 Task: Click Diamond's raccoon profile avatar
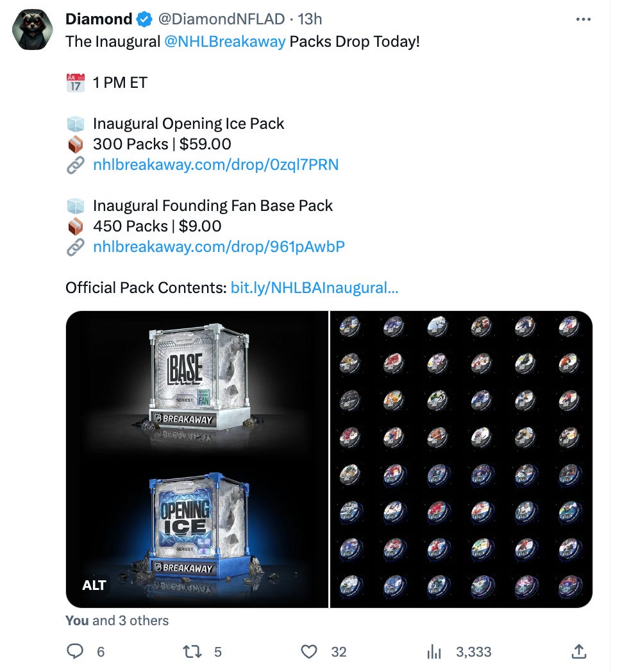[33, 29]
